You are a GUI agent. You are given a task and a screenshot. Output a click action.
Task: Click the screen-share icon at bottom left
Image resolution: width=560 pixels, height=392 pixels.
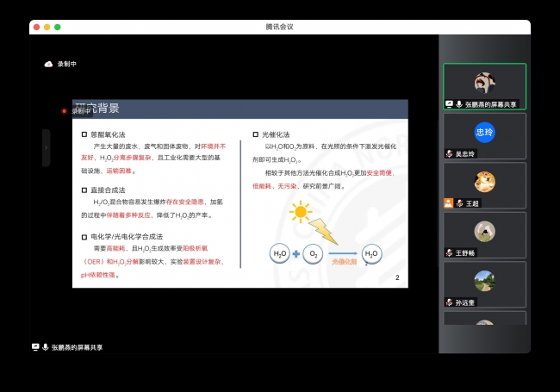(x=35, y=347)
